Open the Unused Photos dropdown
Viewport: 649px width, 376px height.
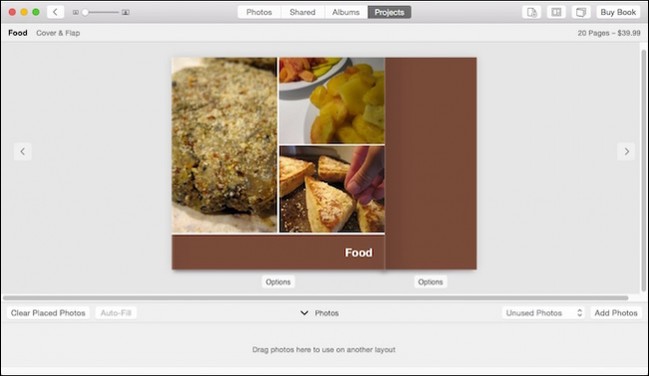543,313
